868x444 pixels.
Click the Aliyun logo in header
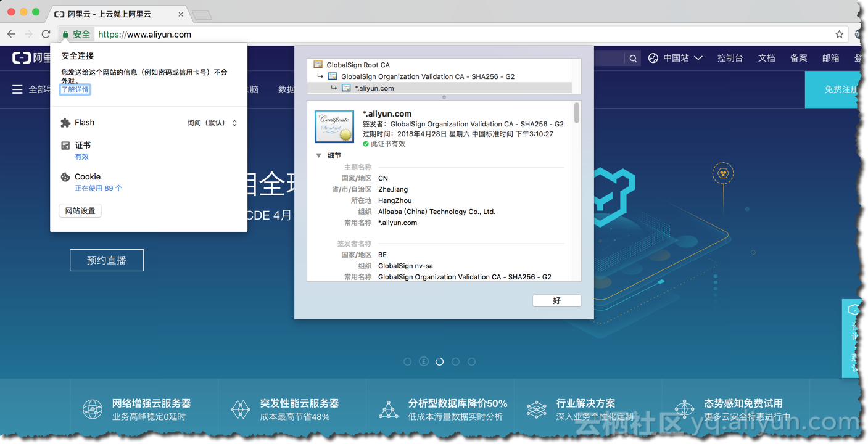point(32,58)
